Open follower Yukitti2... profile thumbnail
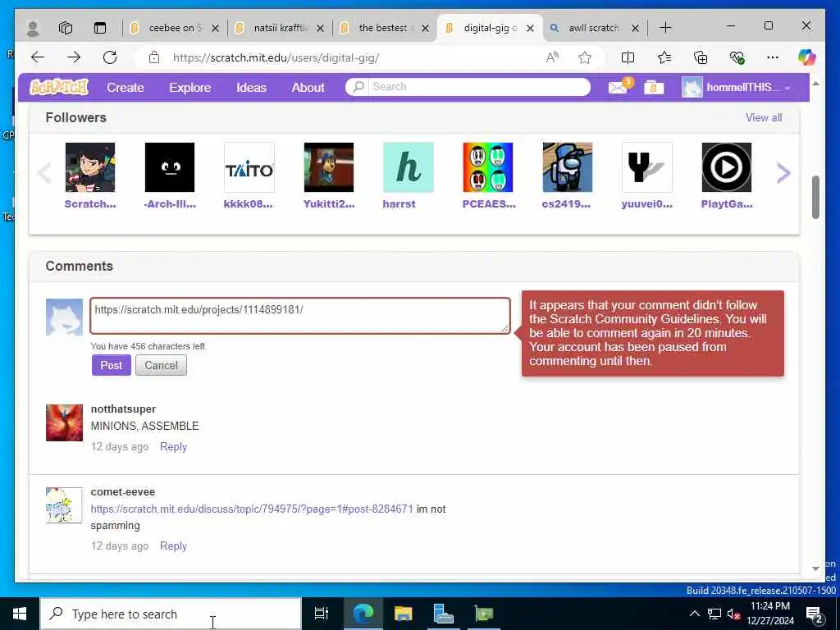 329,167
